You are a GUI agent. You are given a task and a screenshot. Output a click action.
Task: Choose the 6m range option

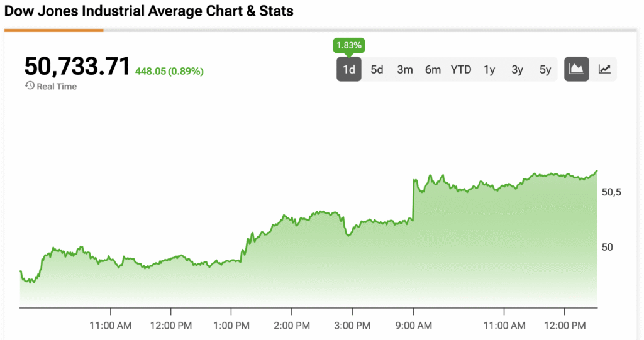433,69
